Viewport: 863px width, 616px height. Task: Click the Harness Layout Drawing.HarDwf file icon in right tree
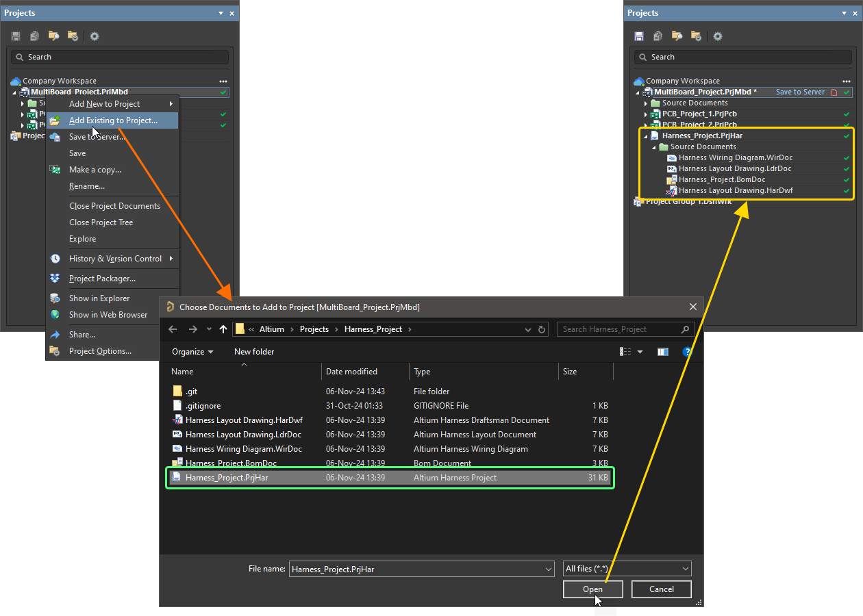[x=672, y=190]
